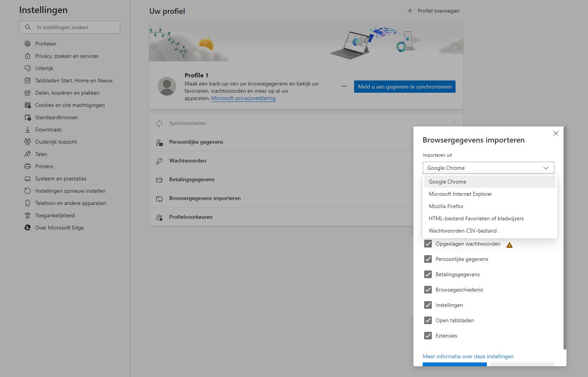Click the Synchroniseren sync icon
Image resolution: width=588 pixels, height=377 pixels.
coord(159,123)
